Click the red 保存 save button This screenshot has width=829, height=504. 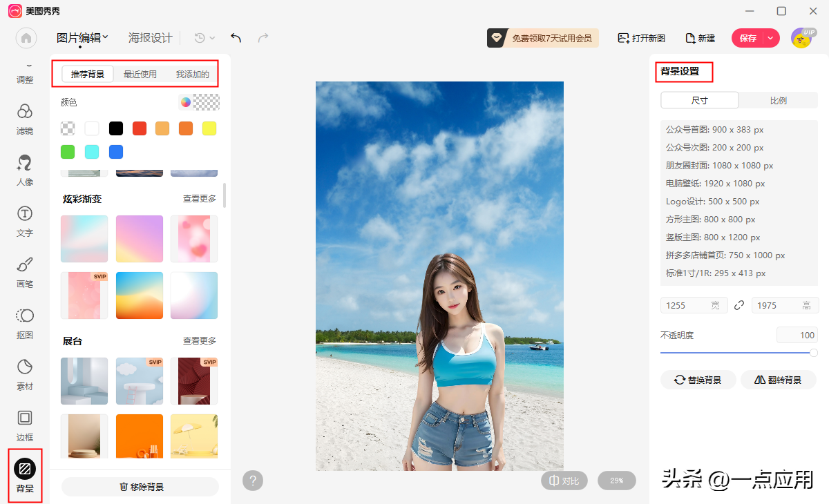click(x=748, y=38)
